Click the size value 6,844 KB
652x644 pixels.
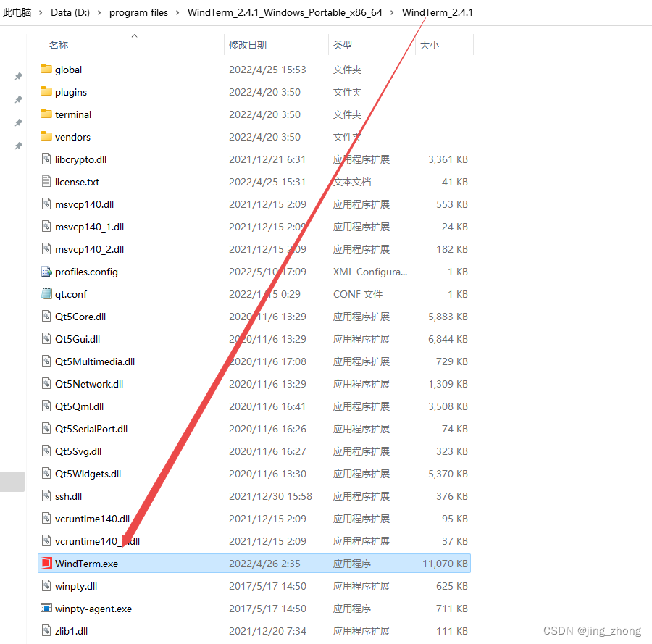point(448,339)
